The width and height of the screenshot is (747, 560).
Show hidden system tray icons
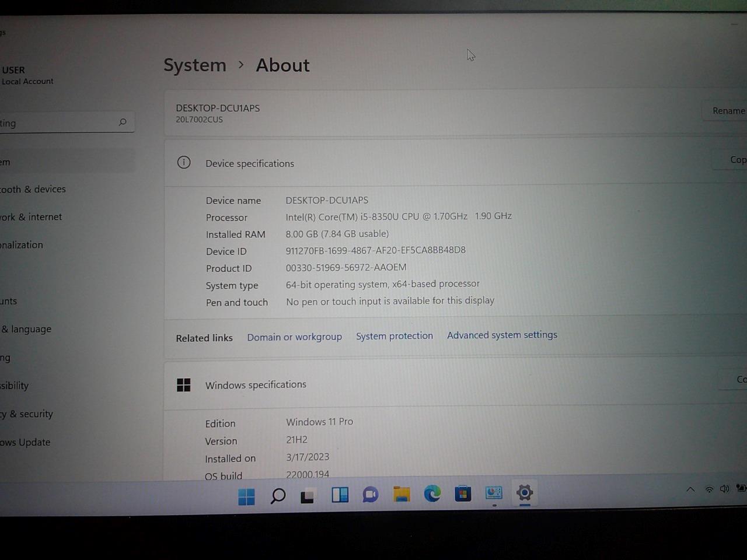click(690, 489)
